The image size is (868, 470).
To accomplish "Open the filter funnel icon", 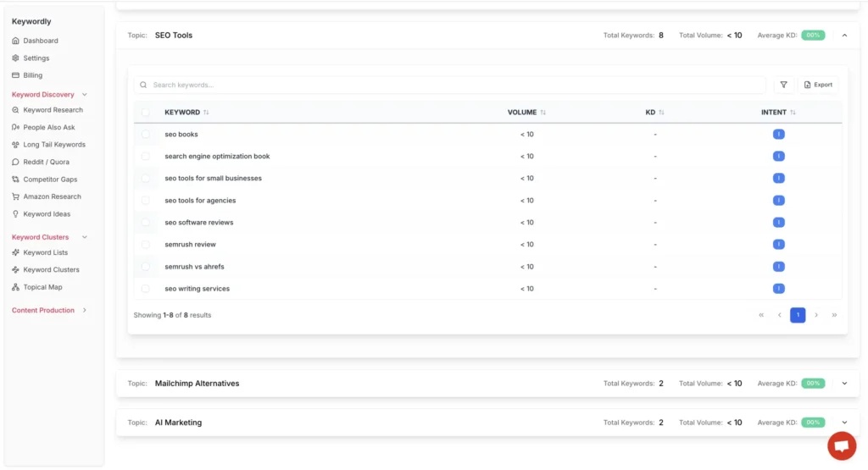I will click(783, 85).
